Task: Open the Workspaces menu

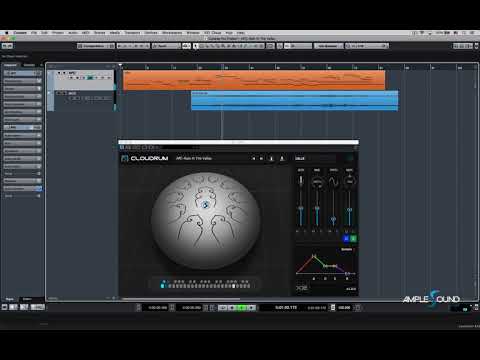Action: click(172, 33)
